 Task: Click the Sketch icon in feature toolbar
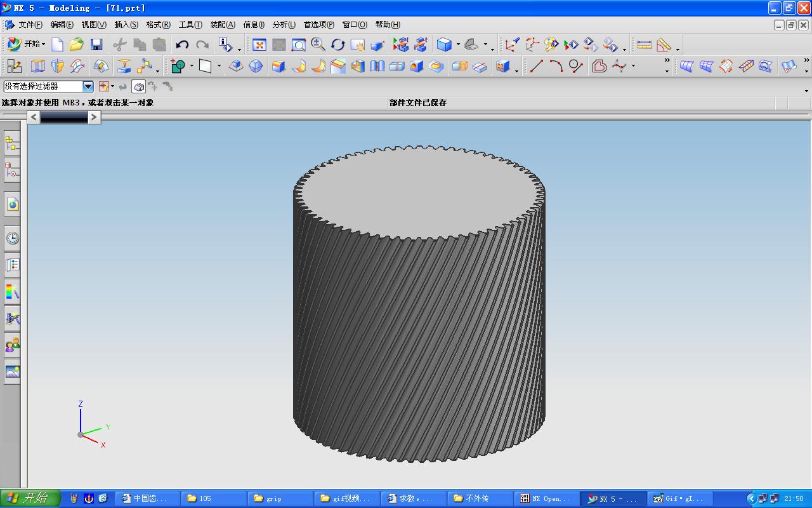tap(14, 65)
